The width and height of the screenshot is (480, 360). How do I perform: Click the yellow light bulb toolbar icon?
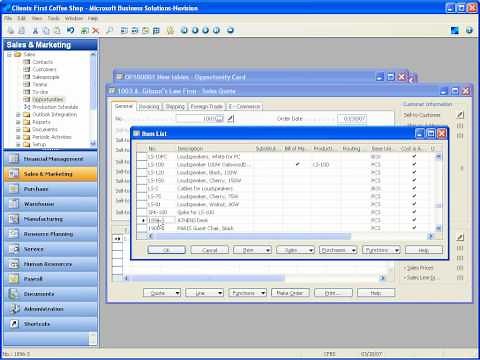coord(170,31)
